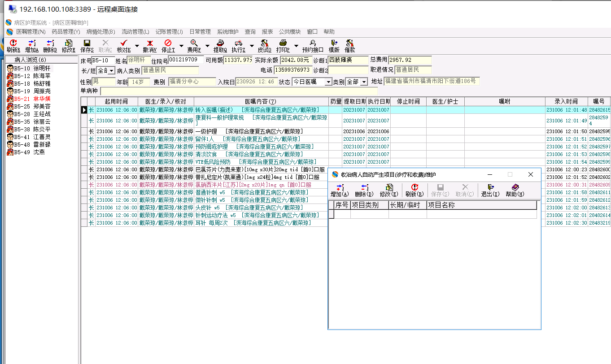Click the 核对K verify checkmark icon

click(123, 43)
